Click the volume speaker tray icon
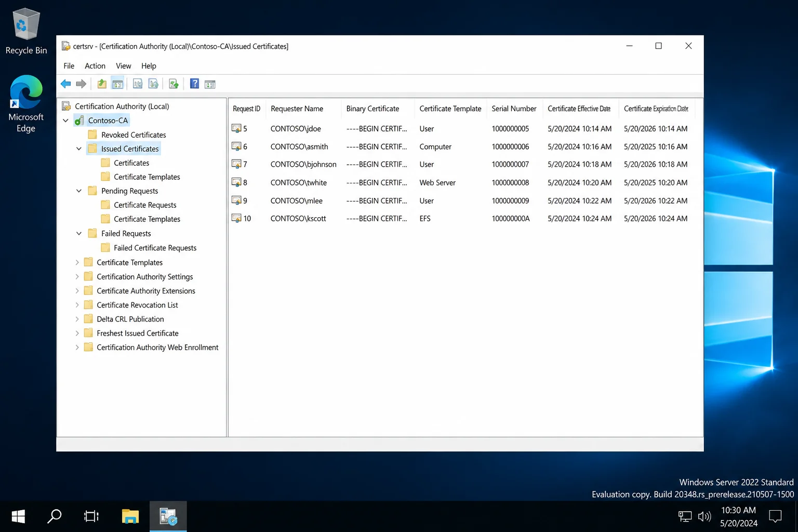This screenshot has height=532, width=798. [704, 516]
